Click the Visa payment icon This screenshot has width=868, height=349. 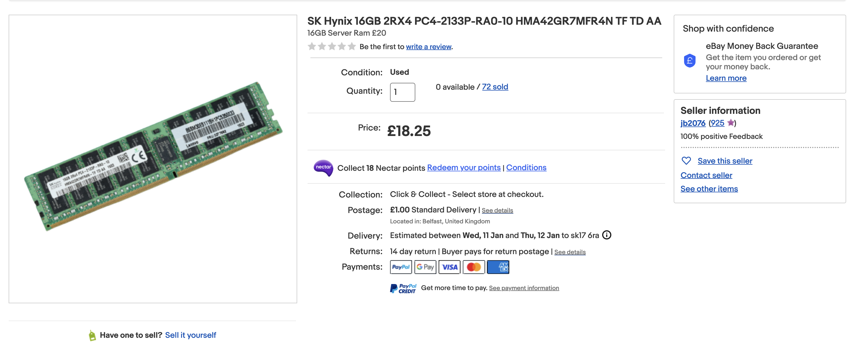pyautogui.click(x=450, y=267)
